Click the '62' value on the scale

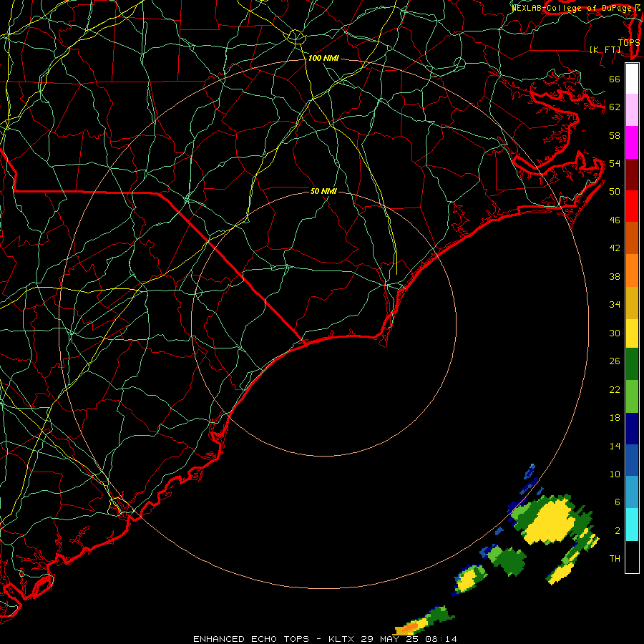[615, 107]
